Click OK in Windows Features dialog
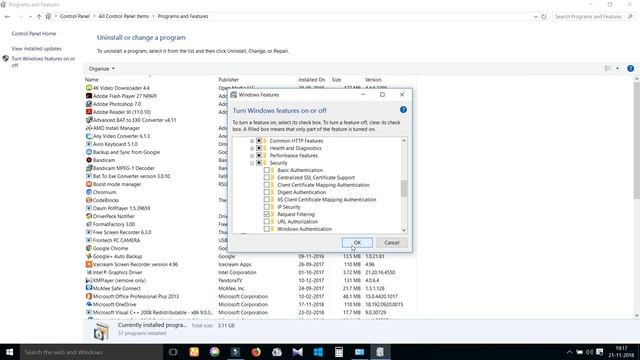Image resolution: width=640 pixels, height=360 pixels. click(357, 242)
